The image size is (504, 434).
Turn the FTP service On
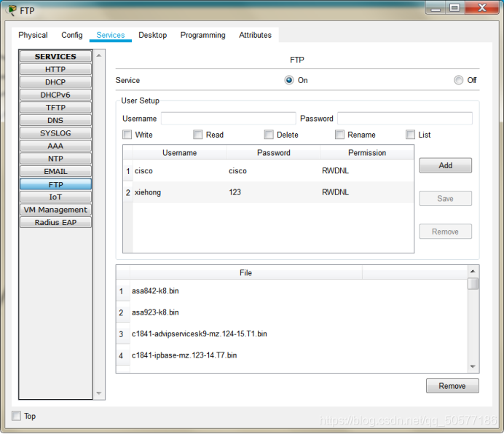(289, 80)
